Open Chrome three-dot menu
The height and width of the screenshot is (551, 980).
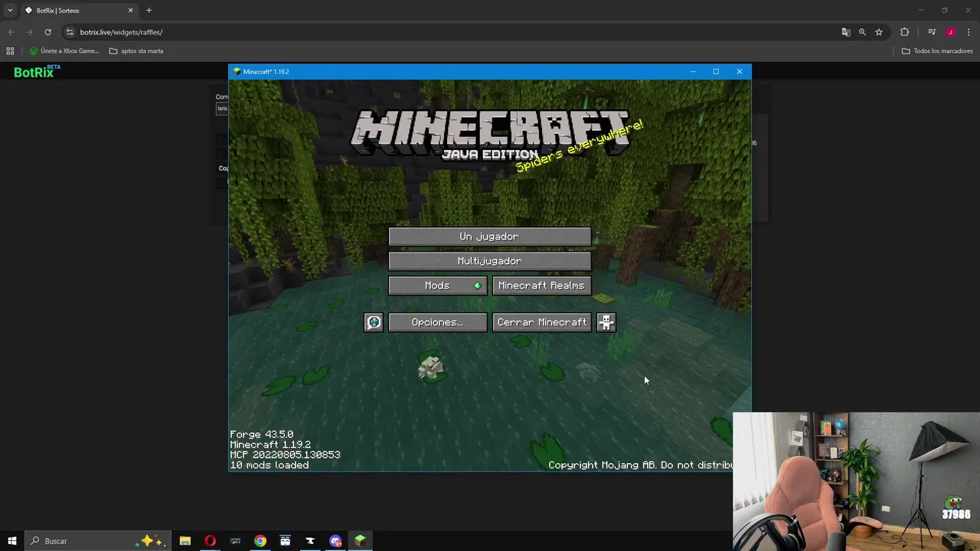tap(969, 32)
